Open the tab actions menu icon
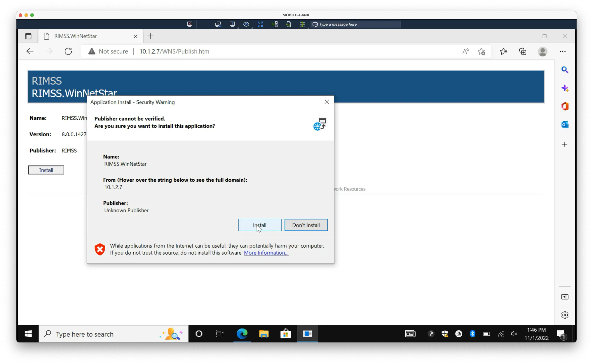 point(28,36)
